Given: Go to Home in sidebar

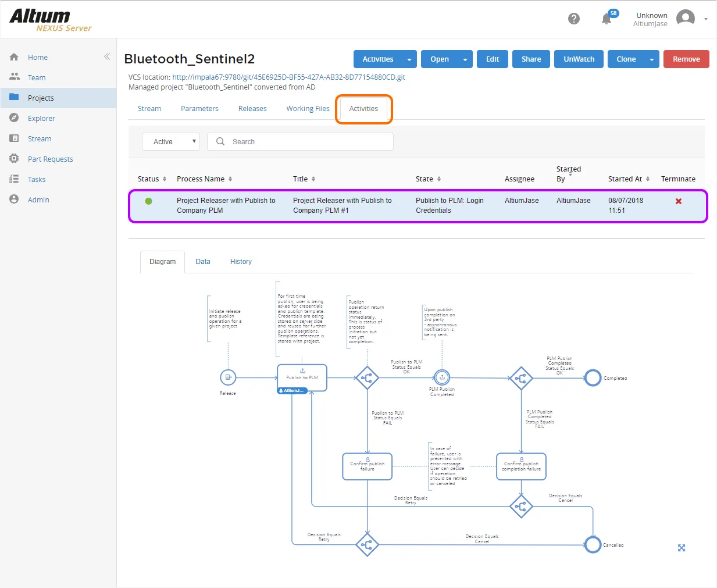Looking at the screenshot, I should 38,58.
